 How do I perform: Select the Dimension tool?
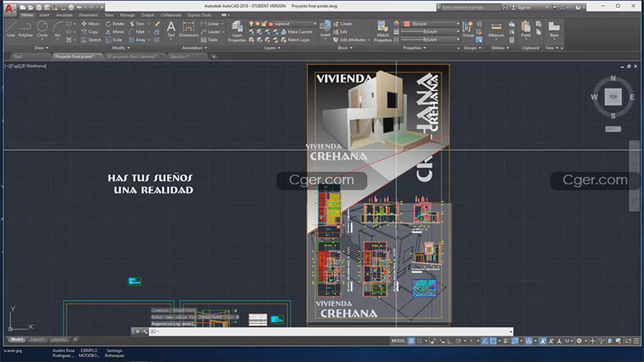[189, 29]
